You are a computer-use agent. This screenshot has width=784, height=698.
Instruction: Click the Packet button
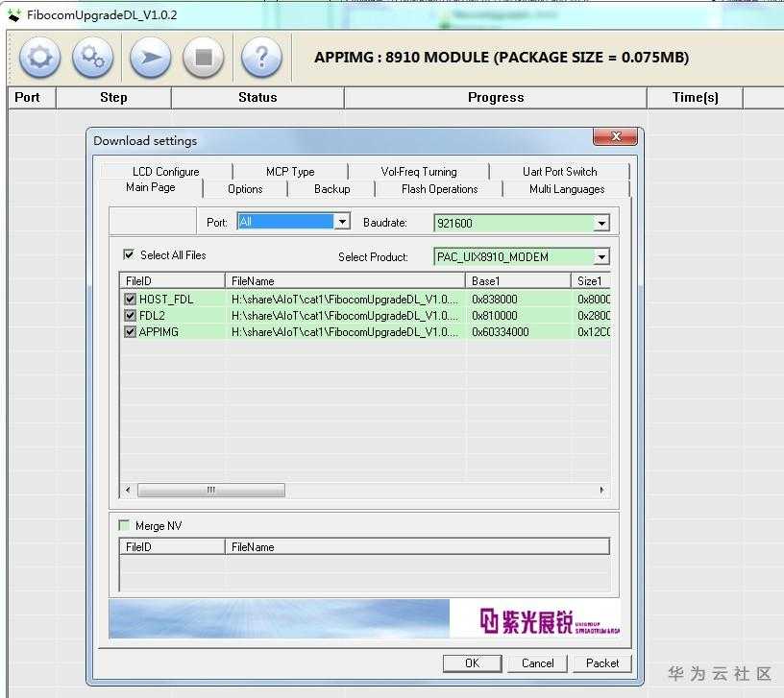coord(602,663)
